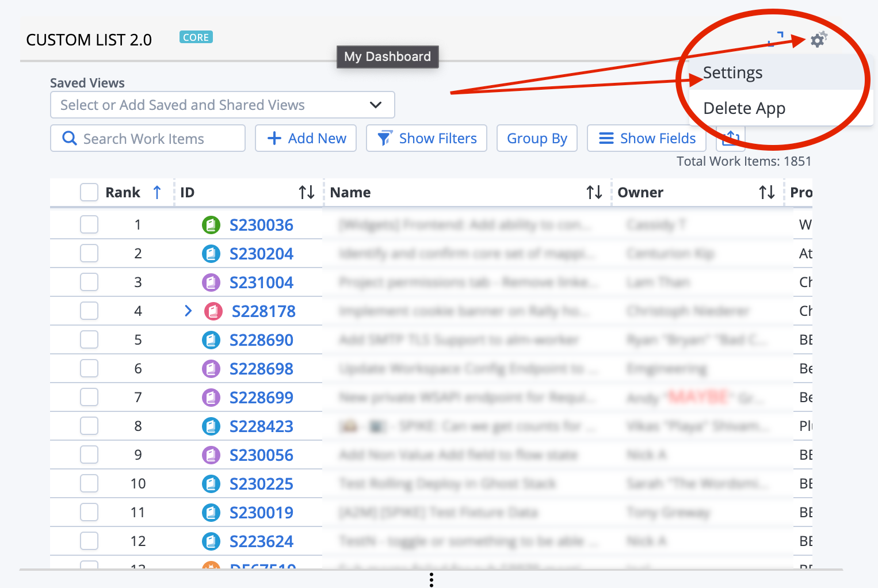Screen dimensions: 878x588
Task: Click the purple story icon beside S231004
Action: (x=211, y=282)
